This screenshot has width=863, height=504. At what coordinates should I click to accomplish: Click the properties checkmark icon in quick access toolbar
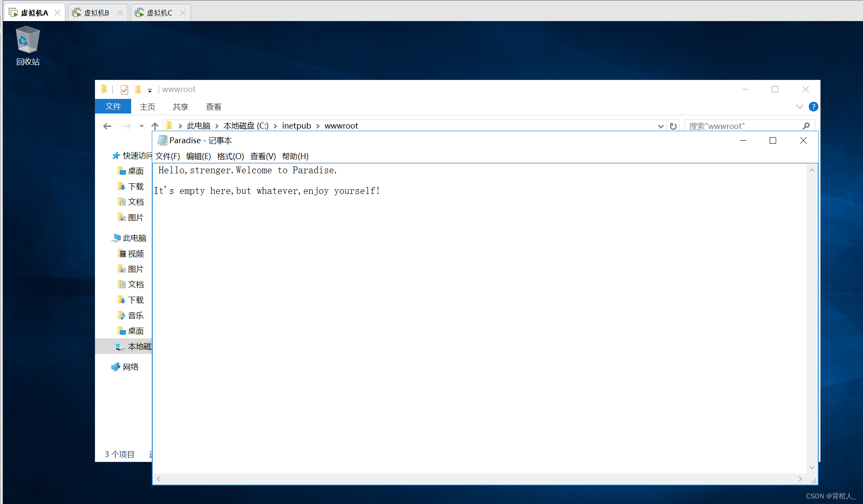[124, 89]
